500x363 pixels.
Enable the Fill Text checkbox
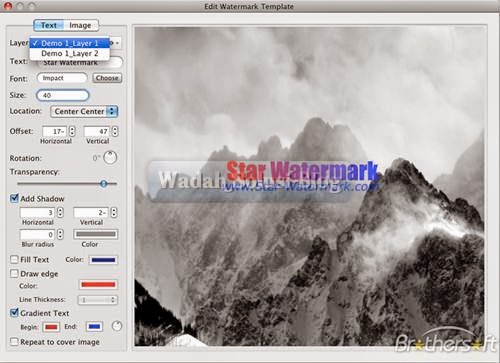pyautogui.click(x=14, y=259)
